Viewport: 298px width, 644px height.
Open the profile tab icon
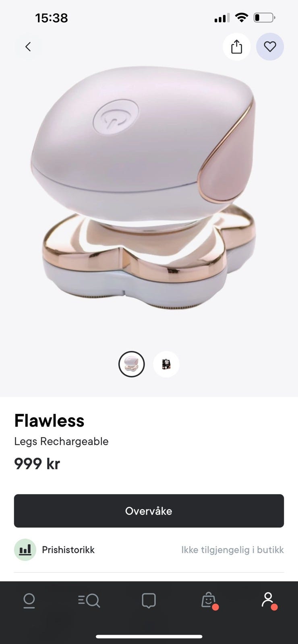(x=269, y=601)
